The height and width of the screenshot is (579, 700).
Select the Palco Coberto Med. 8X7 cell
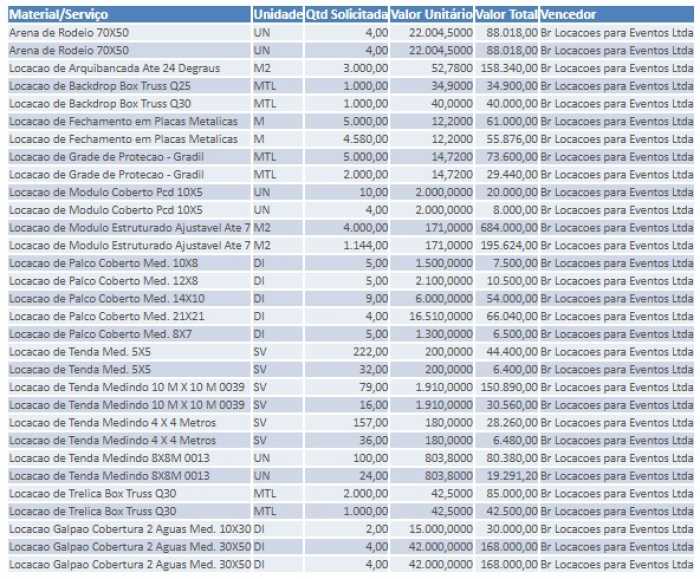[x=101, y=334]
